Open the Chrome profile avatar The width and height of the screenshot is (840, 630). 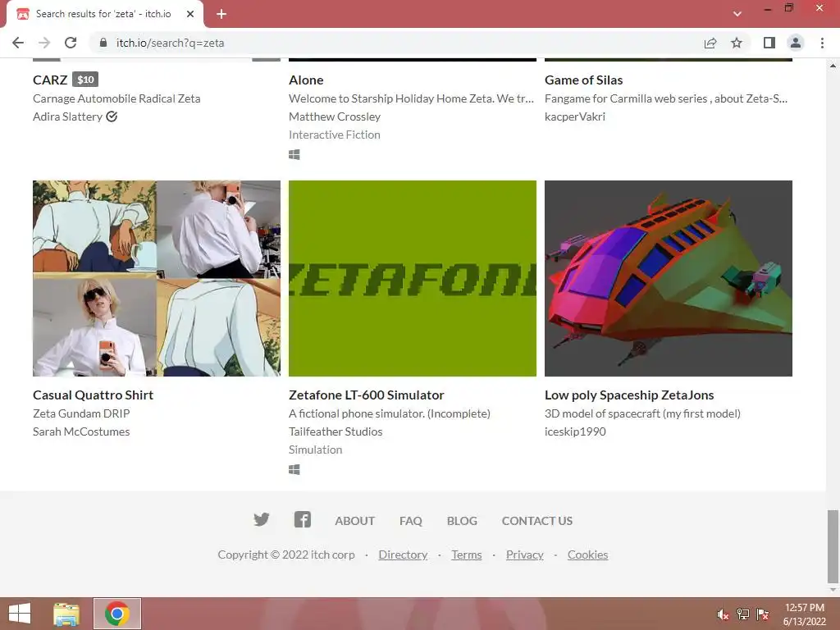(x=796, y=43)
